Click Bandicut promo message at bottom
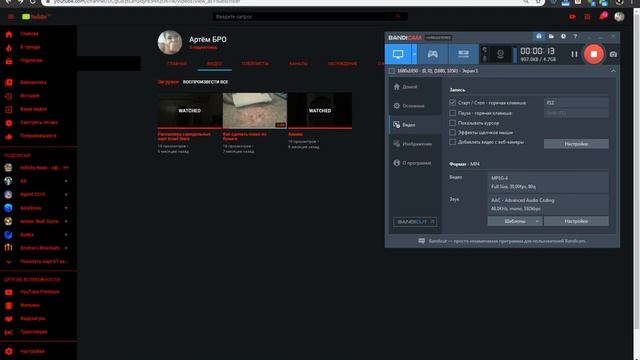This screenshot has width=640, height=360. click(x=502, y=241)
